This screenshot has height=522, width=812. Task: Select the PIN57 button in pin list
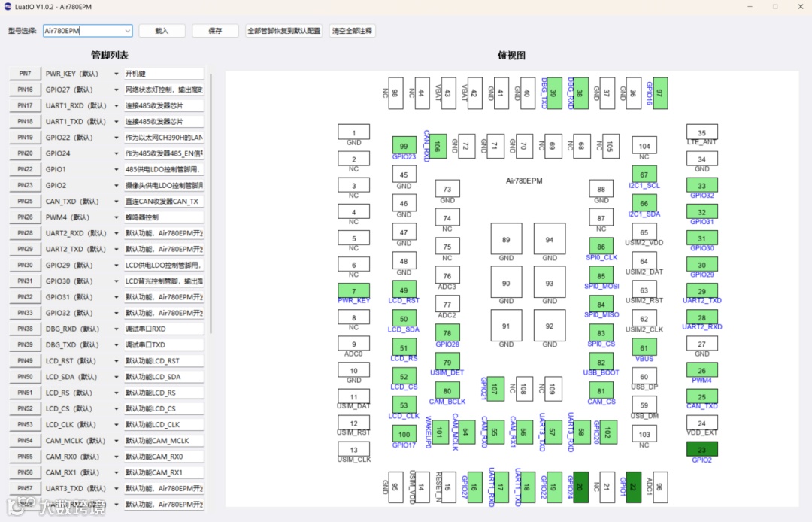tap(25, 488)
